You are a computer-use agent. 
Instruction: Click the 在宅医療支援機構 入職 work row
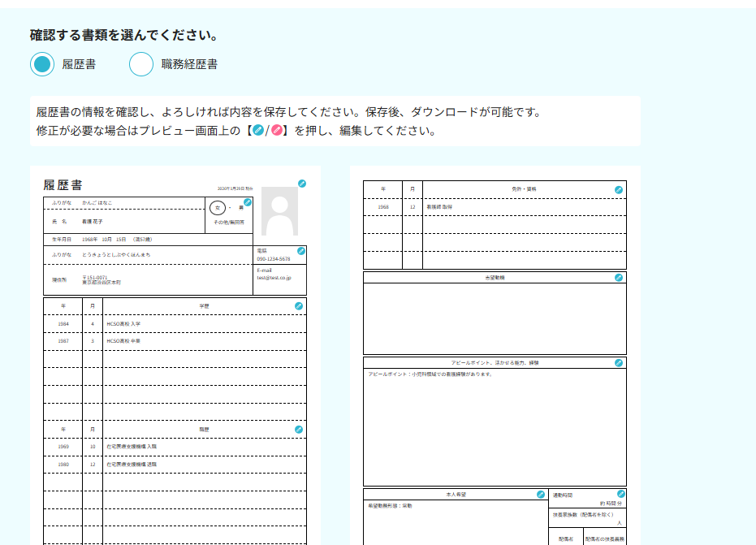point(131,447)
